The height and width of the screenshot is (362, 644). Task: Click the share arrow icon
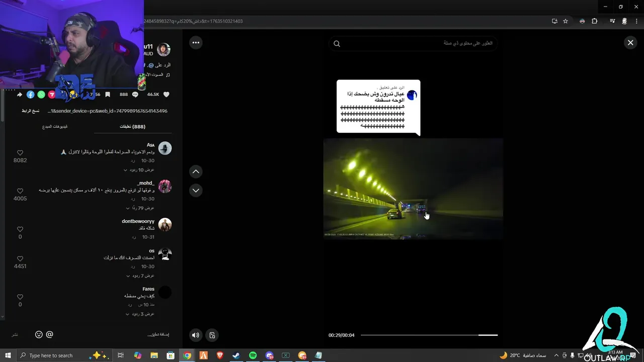click(x=20, y=94)
